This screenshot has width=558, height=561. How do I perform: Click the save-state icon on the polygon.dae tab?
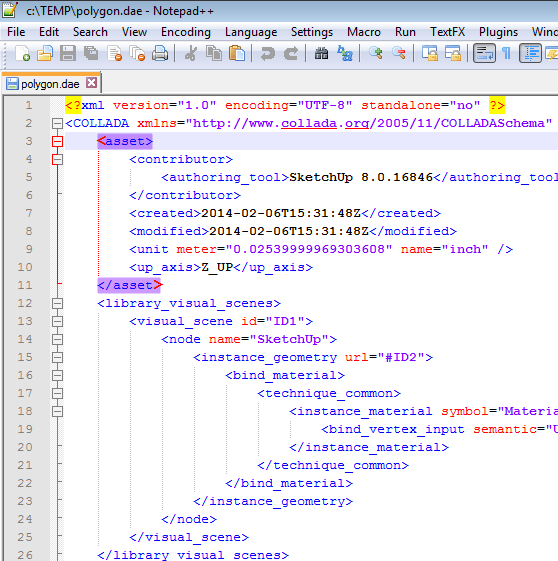[x=12, y=84]
